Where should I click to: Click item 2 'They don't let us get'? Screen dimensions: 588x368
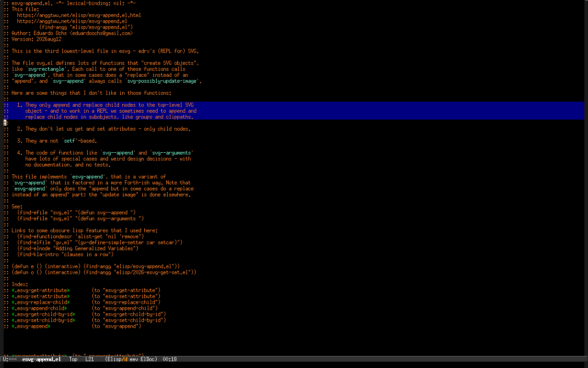click(104, 129)
